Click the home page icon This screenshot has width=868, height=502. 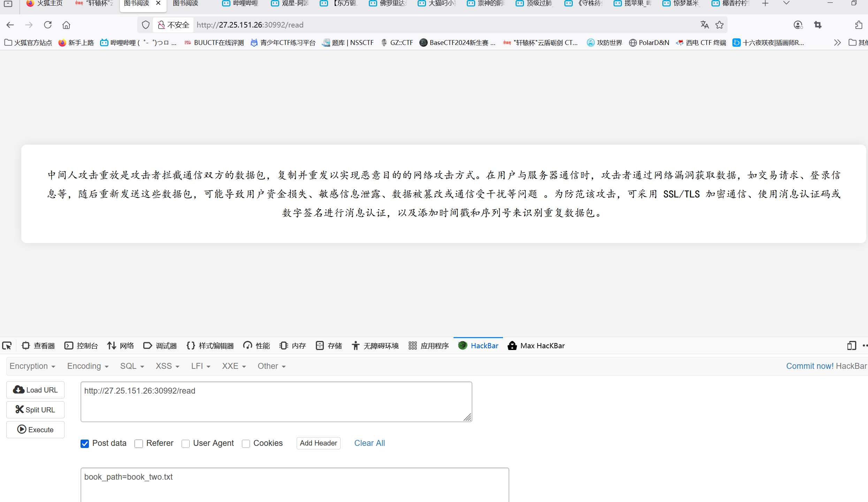tap(66, 25)
